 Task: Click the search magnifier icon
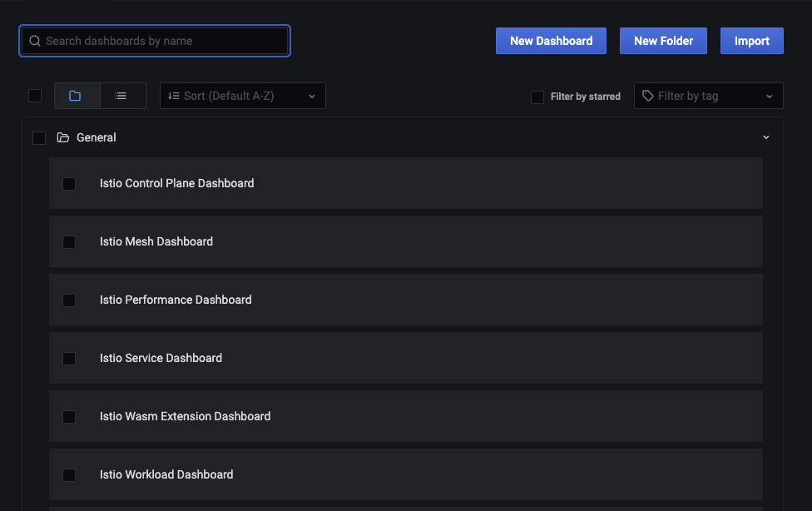click(35, 41)
